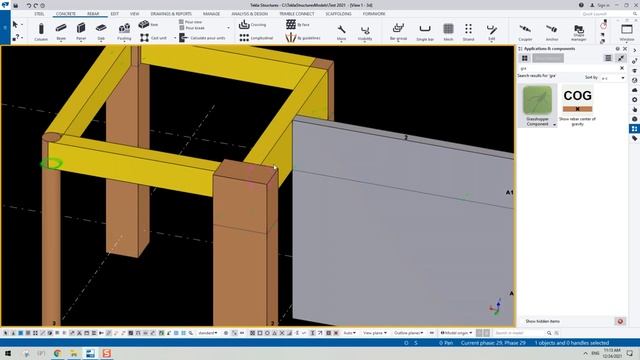The image size is (640, 360).
Task: Choose the Strand tool
Action: pos(468,31)
